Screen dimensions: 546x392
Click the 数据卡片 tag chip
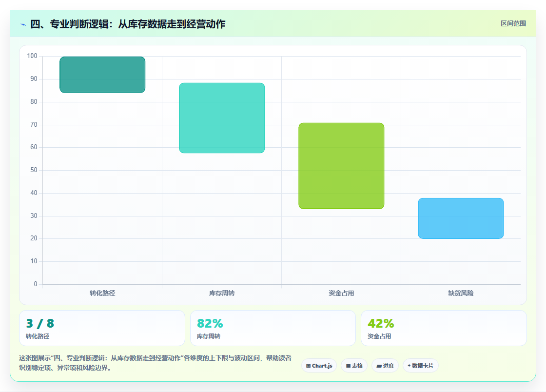[x=421, y=366]
